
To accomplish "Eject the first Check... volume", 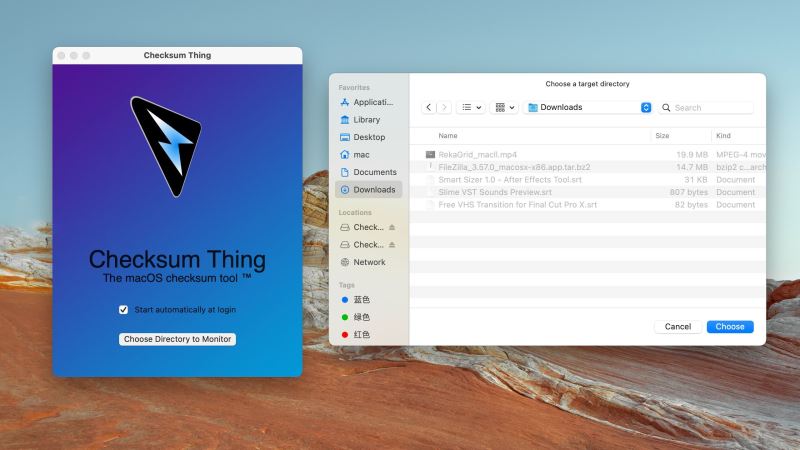I will click(x=392, y=227).
